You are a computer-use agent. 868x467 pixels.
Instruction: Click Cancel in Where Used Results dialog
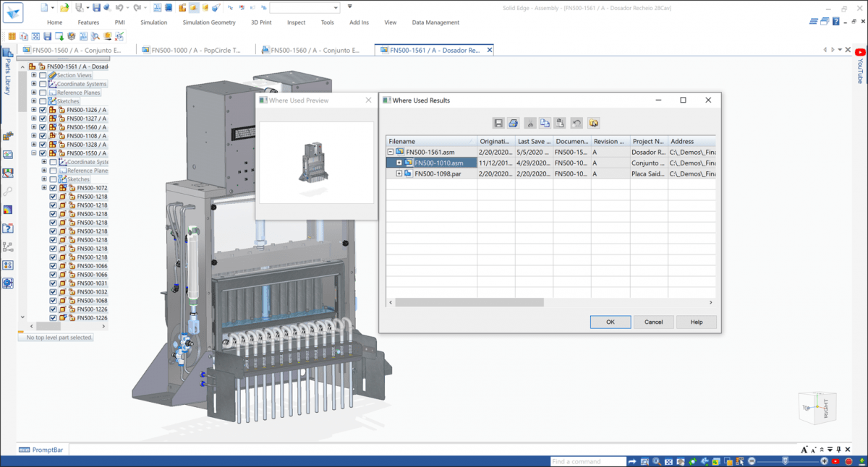pos(653,322)
